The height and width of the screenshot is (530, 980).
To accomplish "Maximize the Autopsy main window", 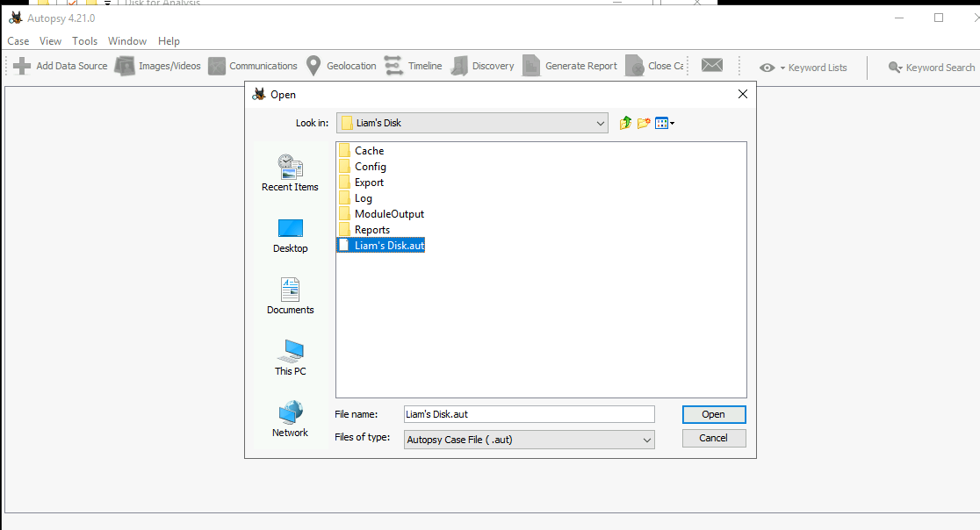I will (x=938, y=18).
